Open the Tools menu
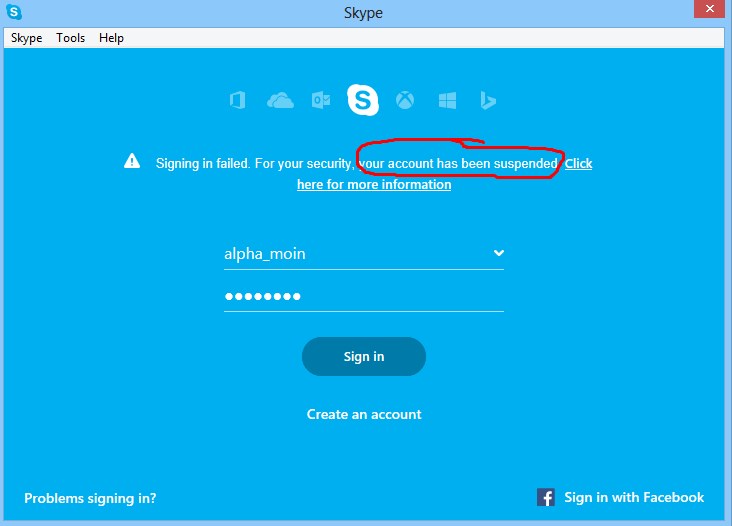The image size is (732, 526). [x=70, y=38]
